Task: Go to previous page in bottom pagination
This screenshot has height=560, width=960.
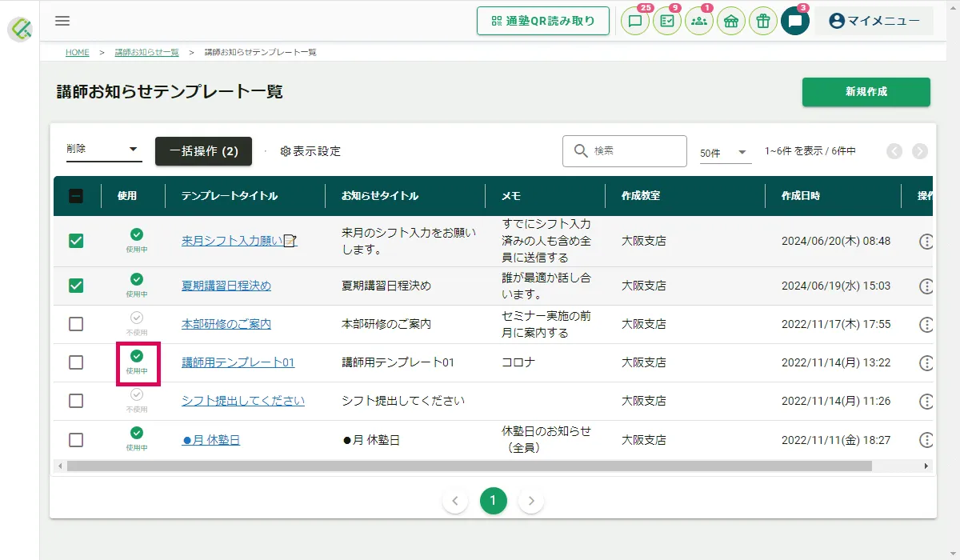Action: click(x=455, y=502)
